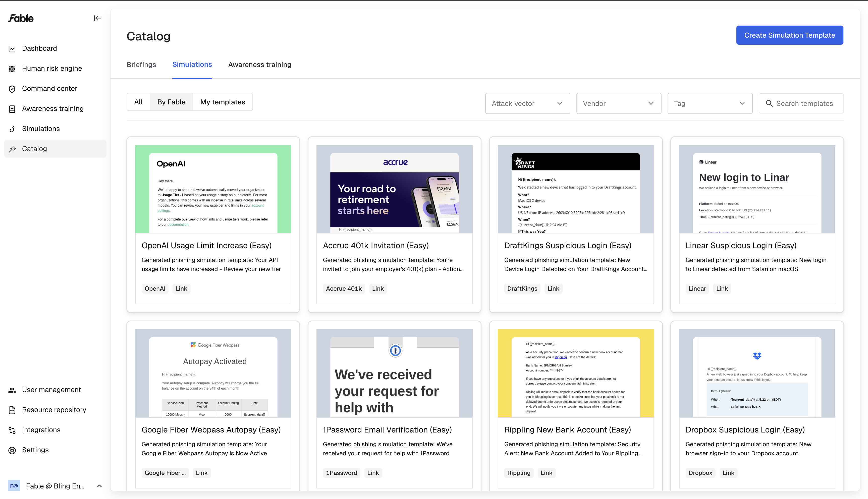Screen dimensions: 868x499
Task: Click Linear Suspicious Login title
Action: point(741,246)
